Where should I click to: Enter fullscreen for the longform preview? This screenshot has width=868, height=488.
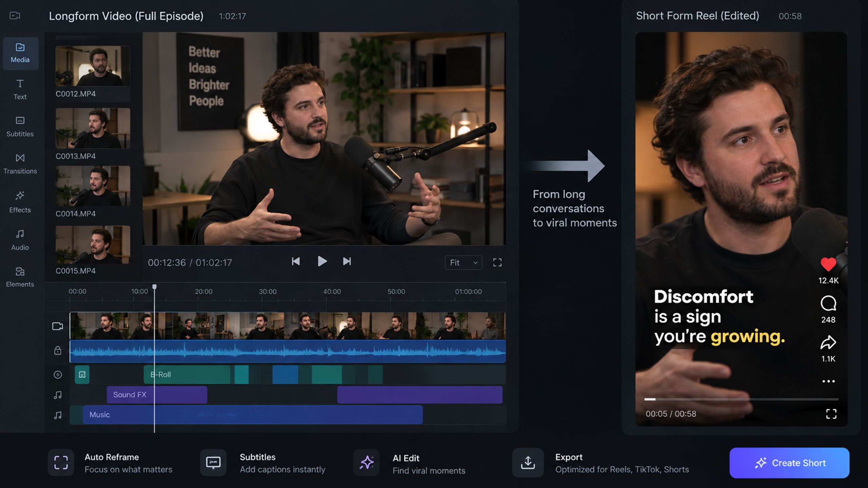point(497,263)
